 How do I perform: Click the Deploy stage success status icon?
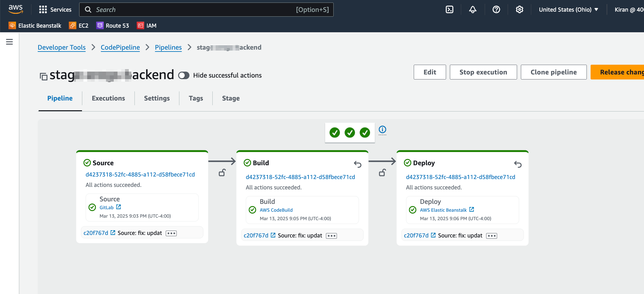pos(407,163)
